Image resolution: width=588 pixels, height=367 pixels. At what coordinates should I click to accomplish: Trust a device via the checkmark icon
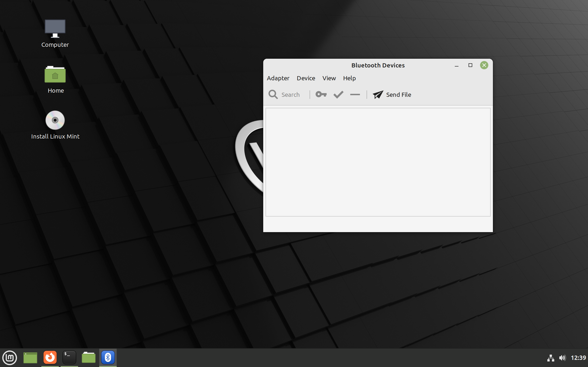point(338,95)
